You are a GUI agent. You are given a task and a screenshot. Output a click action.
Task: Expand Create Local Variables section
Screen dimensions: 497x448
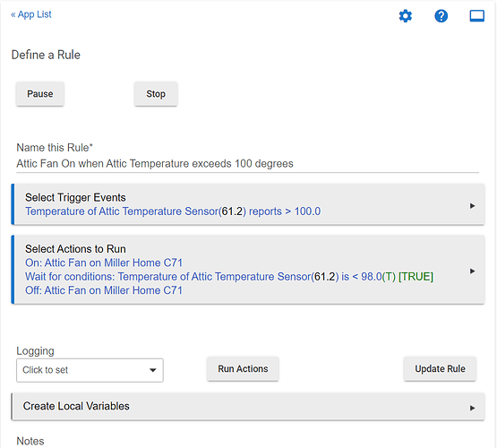248,407
